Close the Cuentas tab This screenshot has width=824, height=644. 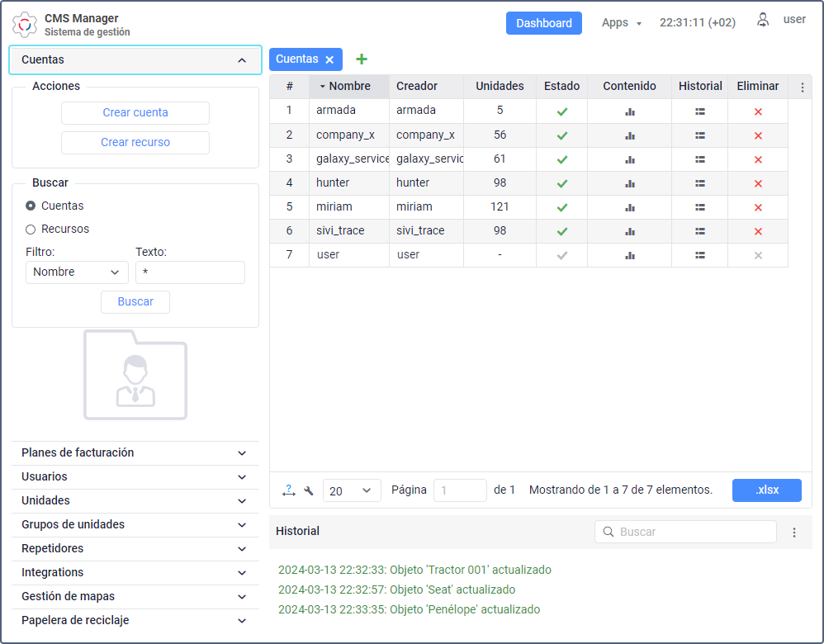click(329, 59)
